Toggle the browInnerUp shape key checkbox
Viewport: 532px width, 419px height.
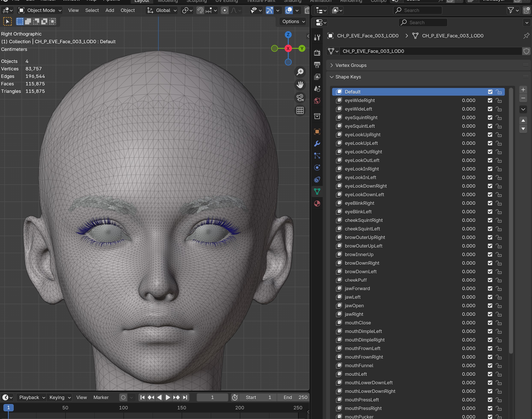(x=490, y=254)
